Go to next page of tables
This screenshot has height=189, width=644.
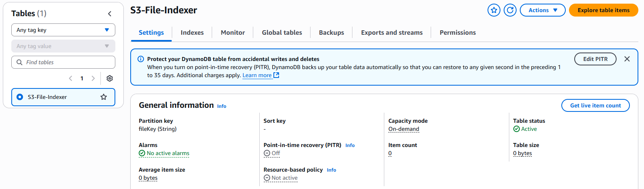pyautogui.click(x=93, y=78)
